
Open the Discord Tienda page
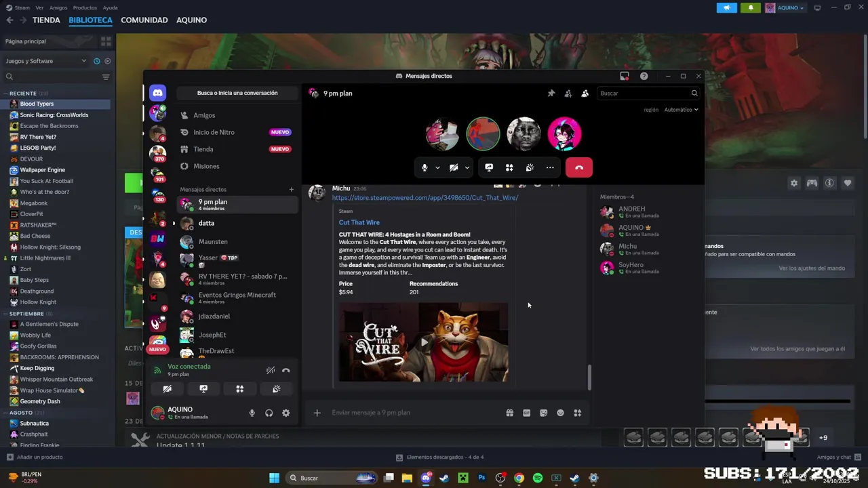237,149
